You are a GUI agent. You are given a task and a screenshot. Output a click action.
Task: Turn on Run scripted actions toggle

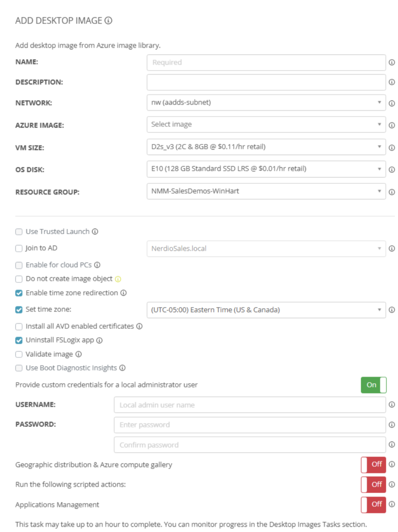coord(373,484)
